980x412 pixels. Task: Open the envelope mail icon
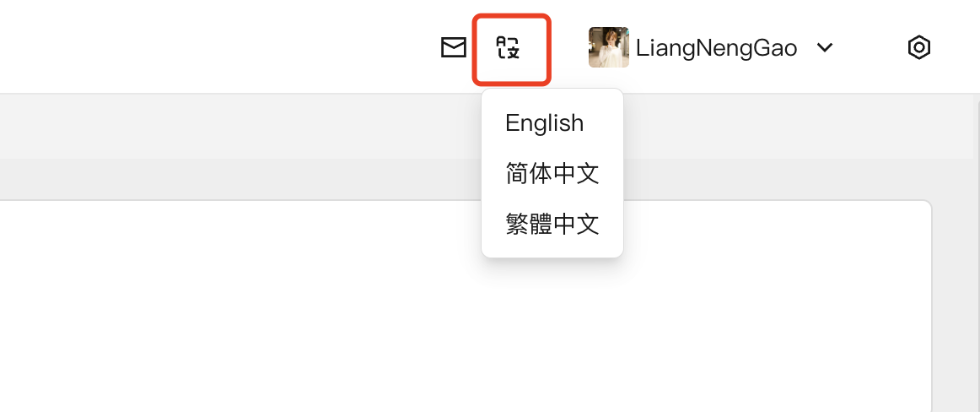pos(454,48)
